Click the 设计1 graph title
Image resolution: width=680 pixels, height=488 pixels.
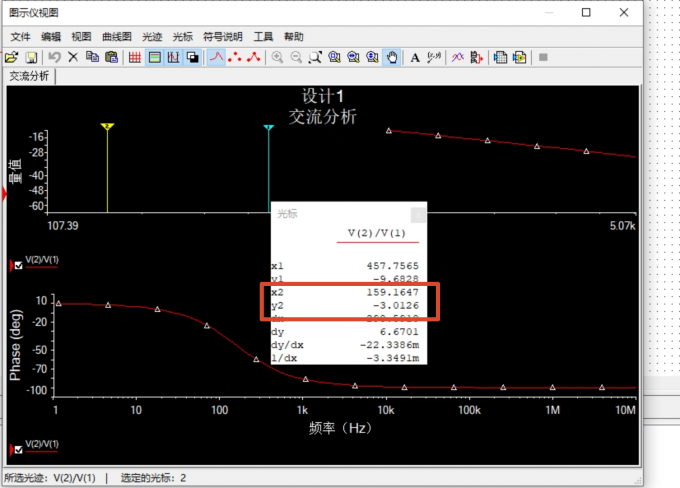coord(323,96)
